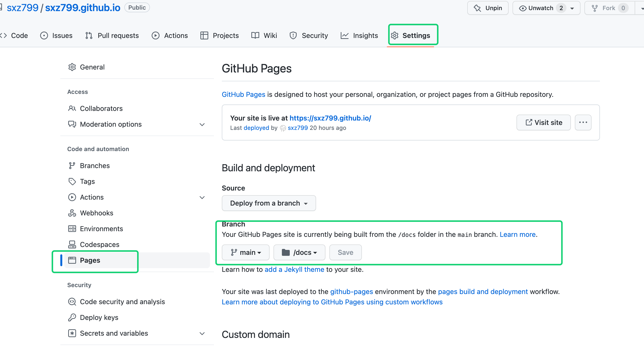The image size is (644, 348).
Task: Click the Settings gear icon in tab bar
Action: click(395, 35)
